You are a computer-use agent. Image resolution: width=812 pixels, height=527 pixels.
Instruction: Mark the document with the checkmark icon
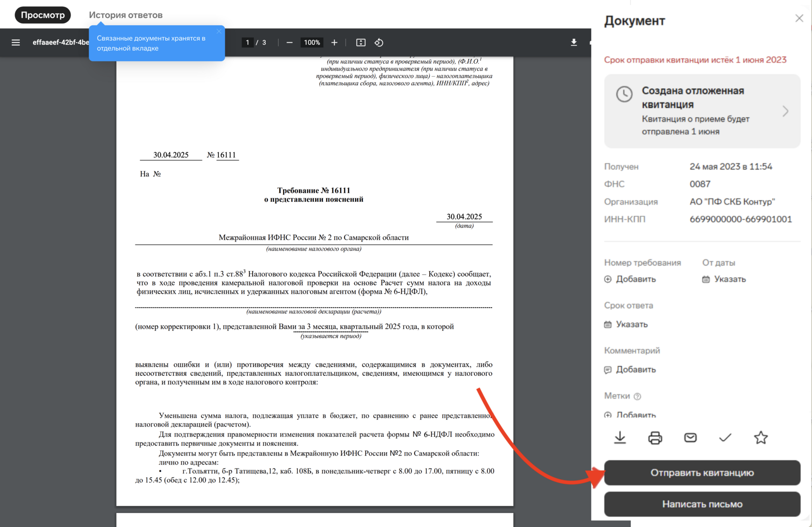(x=725, y=438)
